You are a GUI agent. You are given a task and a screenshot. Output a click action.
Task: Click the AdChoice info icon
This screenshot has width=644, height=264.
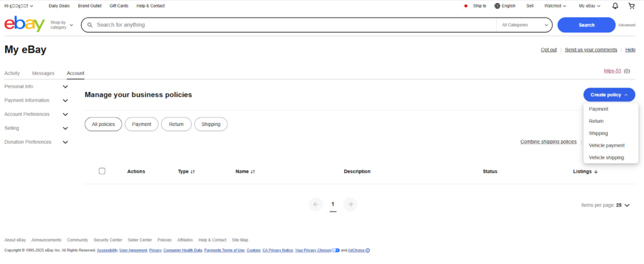[x=367, y=250]
